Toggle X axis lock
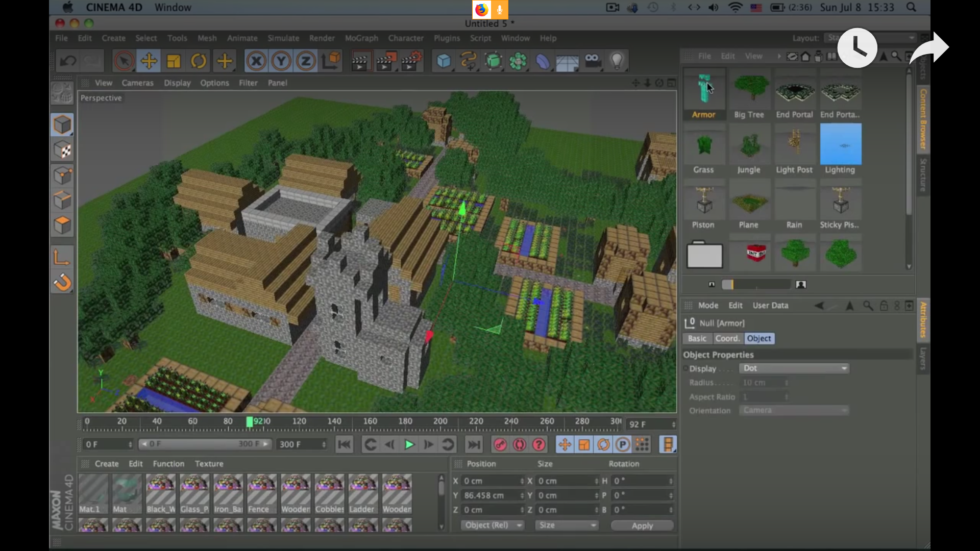Screen dimensions: 980x551 256,61
